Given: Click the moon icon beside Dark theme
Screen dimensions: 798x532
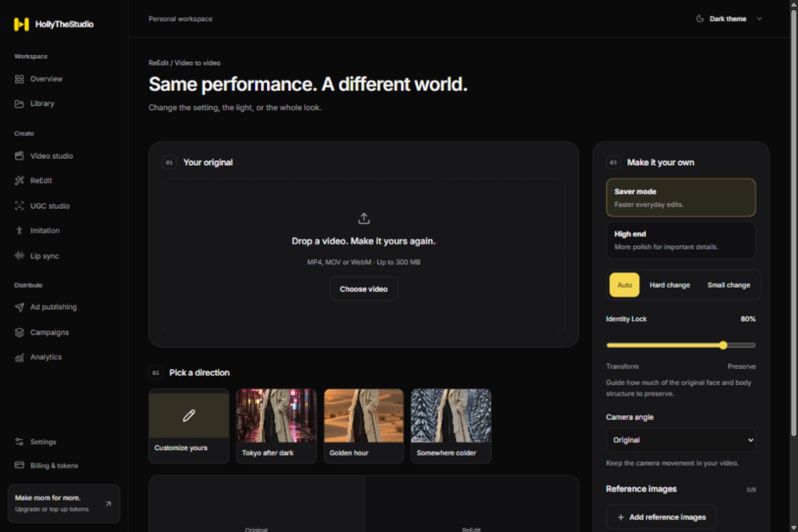Looking at the screenshot, I should tap(699, 18).
